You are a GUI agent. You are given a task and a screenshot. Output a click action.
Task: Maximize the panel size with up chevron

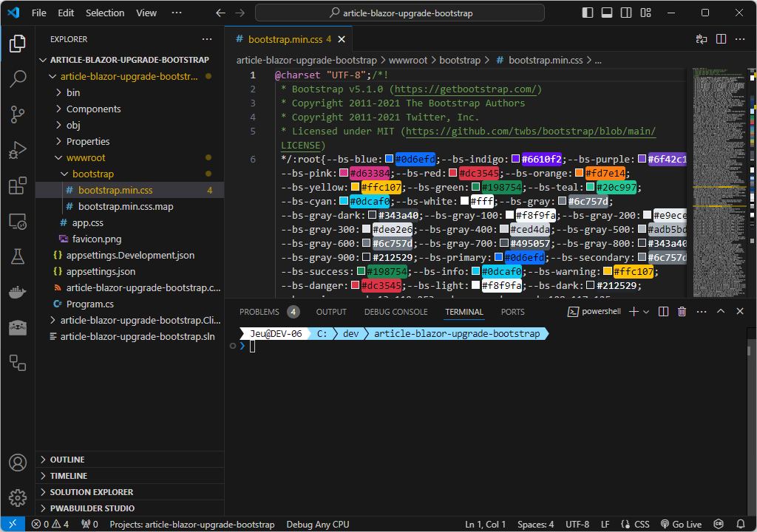[720, 311]
